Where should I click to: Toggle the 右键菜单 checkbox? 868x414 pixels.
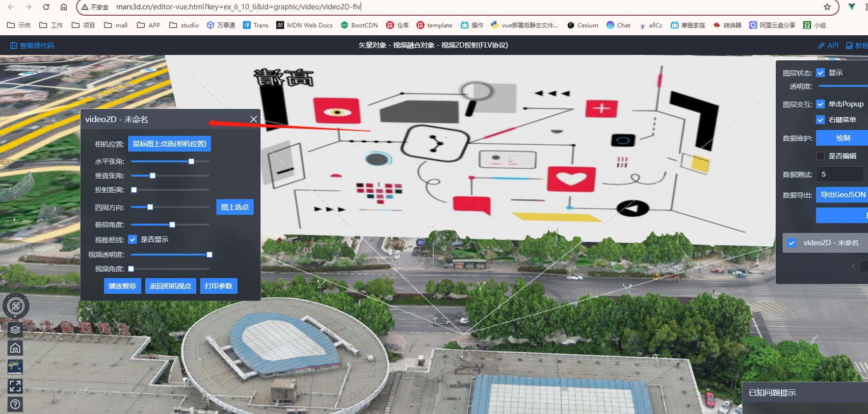pos(820,120)
